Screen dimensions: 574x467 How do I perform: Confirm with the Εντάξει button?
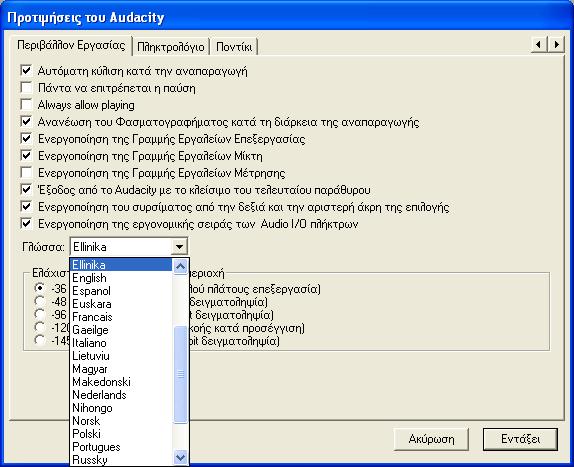[520, 439]
